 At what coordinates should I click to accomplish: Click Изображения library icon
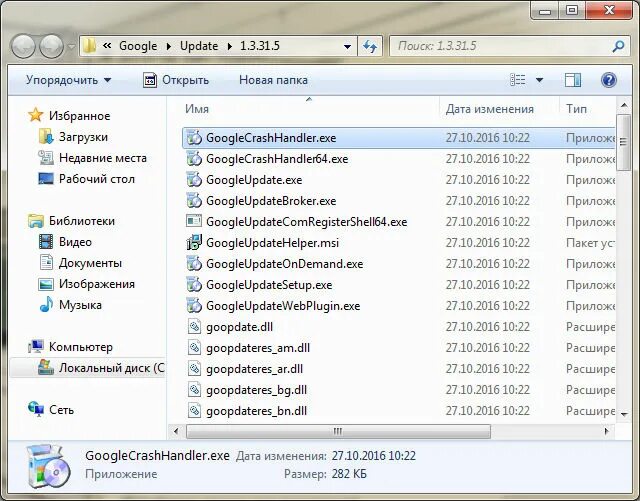pos(46,284)
